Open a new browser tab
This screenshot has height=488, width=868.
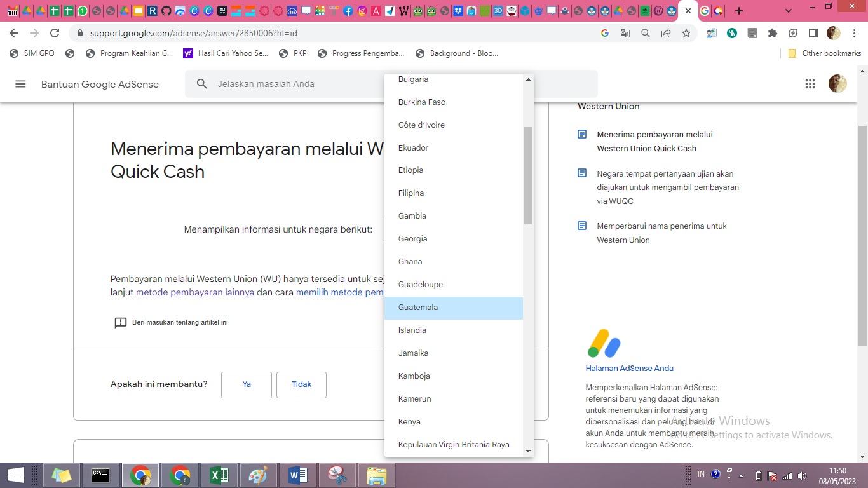tap(738, 11)
